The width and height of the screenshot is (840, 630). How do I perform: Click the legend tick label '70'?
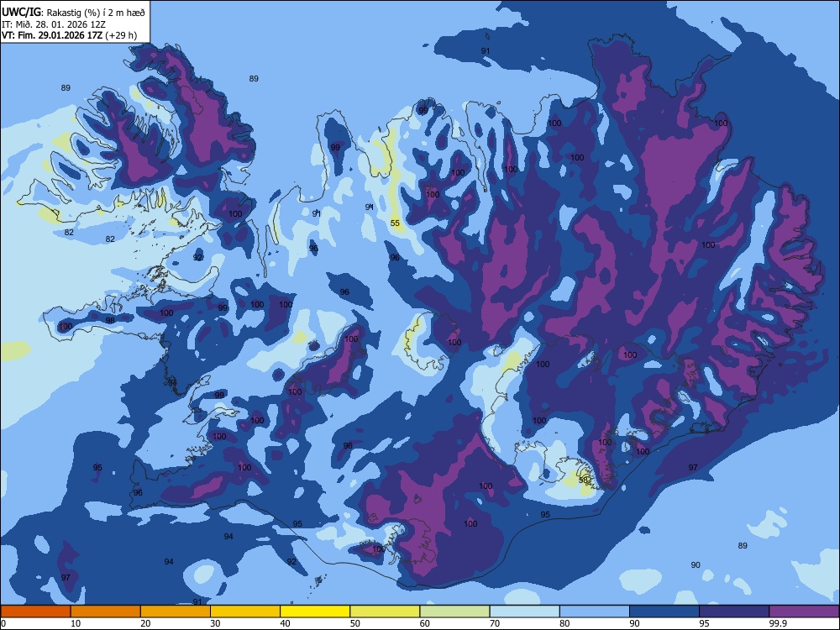click(x=495, y=623)
